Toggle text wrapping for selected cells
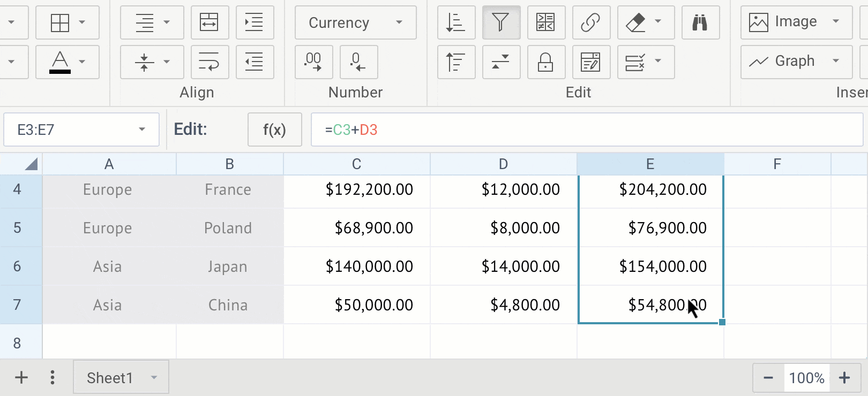The height and width of the screenshot is (396, 868). tap(209, 62)
